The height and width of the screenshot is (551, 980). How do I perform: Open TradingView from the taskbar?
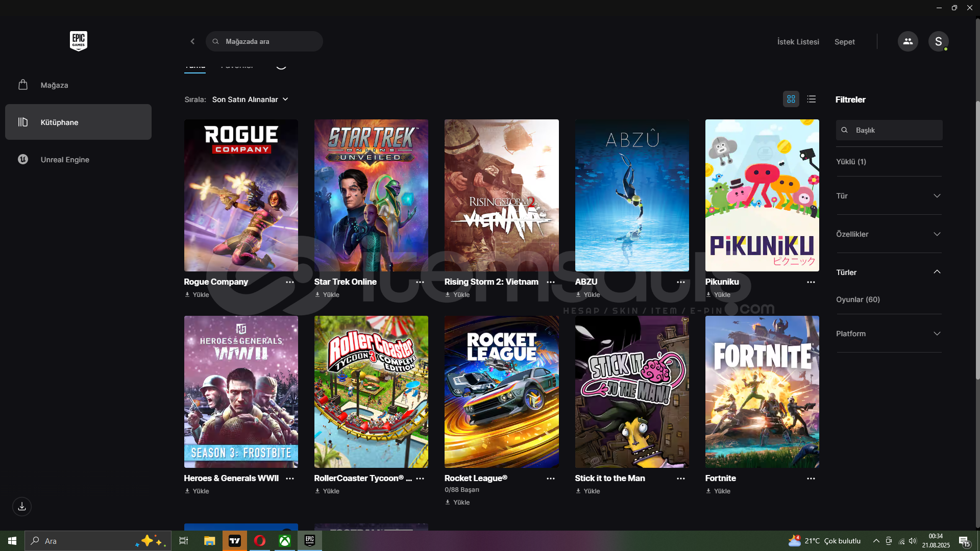point(235,541)
